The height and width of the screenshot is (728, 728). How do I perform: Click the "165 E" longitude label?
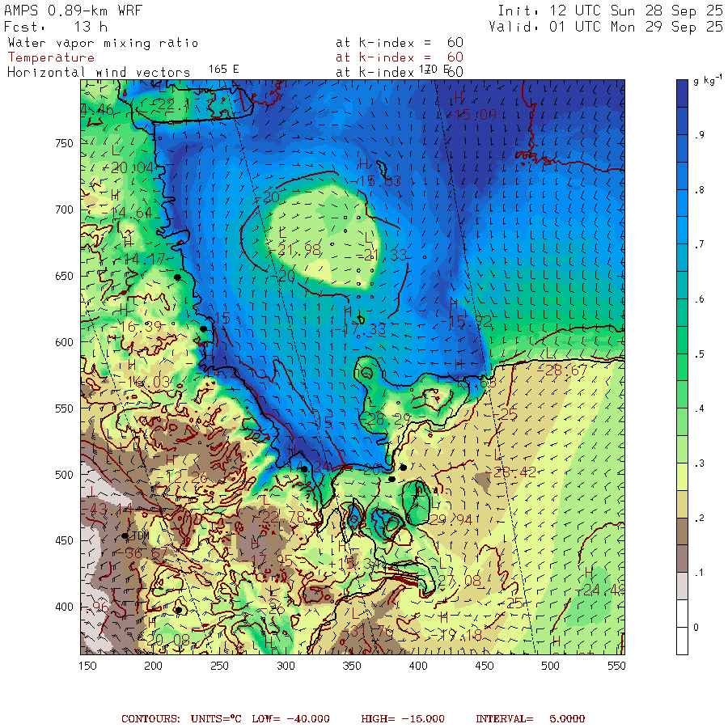(x=223, y=70)
